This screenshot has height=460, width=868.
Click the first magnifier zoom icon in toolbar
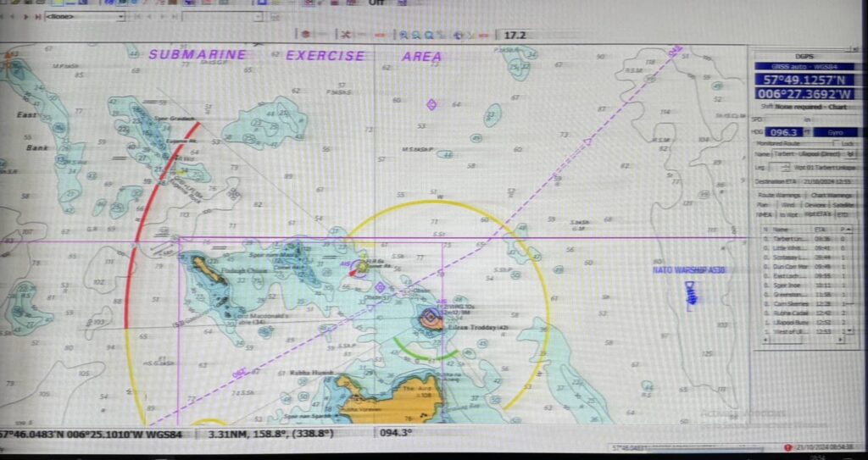tap(404, 35)
